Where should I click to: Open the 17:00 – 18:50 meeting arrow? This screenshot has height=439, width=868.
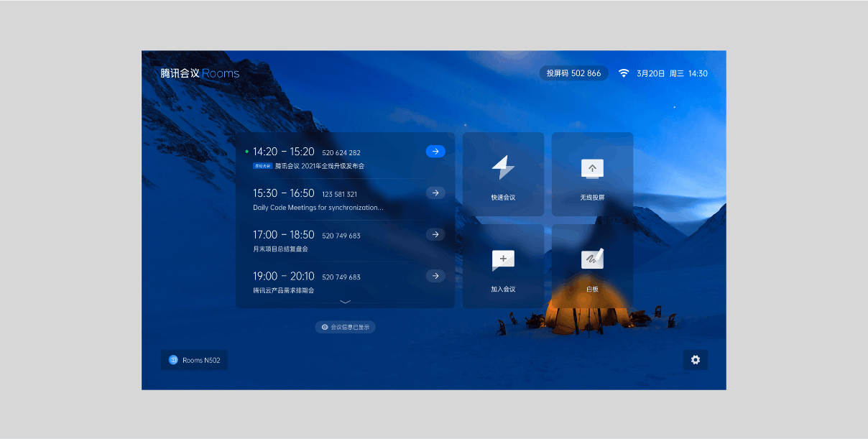[x=435, y=235]
